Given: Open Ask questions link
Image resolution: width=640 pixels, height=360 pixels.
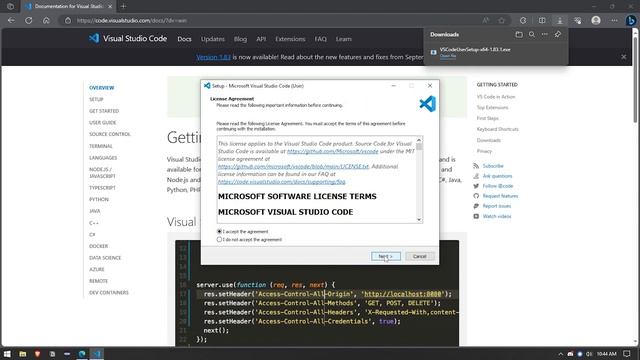Looking at the screenshot, I should pyautogui.click(x=497, y=176).
